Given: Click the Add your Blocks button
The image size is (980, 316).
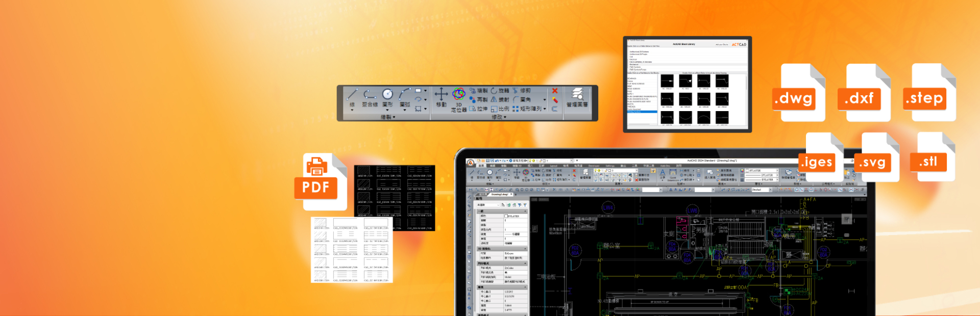Looking at the screenshot, I should click(x=722, y=44).
